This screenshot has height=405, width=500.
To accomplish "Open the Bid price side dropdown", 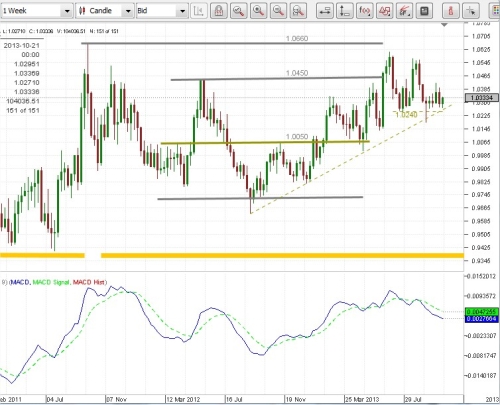I will (x=162, y=11).
